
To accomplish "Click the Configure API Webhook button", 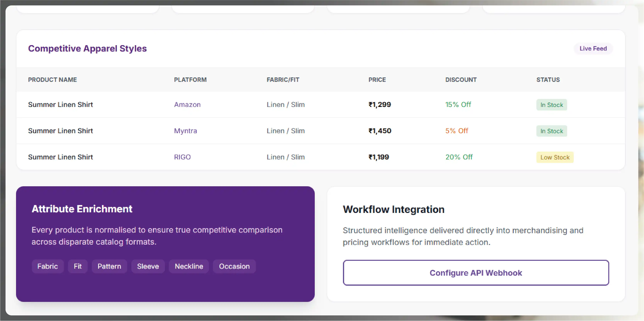I will pos(476,273).
